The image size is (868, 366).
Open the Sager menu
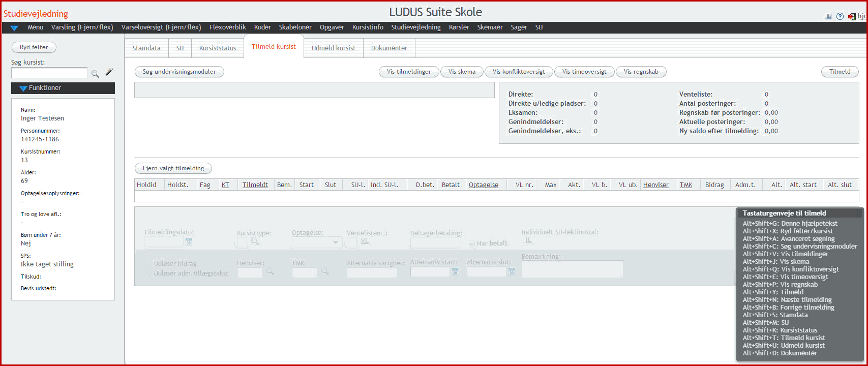tap(519, 27)
